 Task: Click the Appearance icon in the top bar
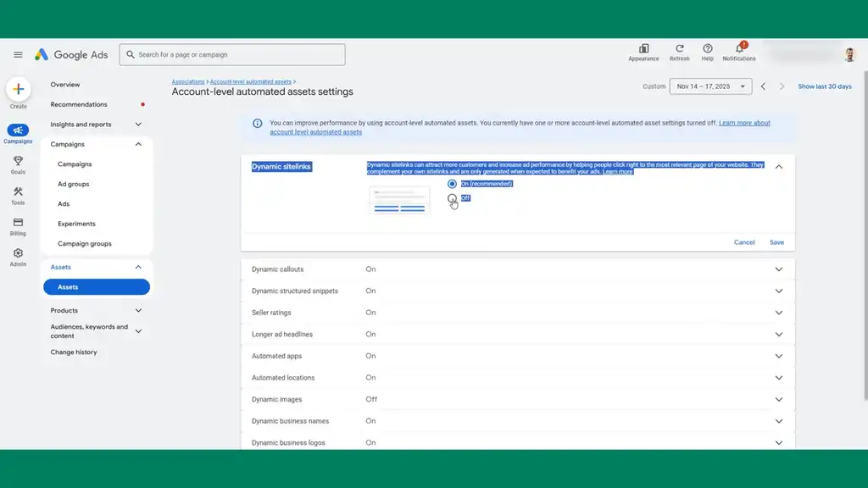643,50
